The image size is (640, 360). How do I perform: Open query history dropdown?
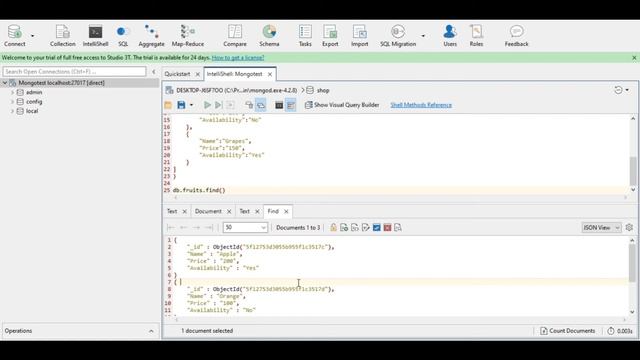pyautogui.click(x=622, y=90)
